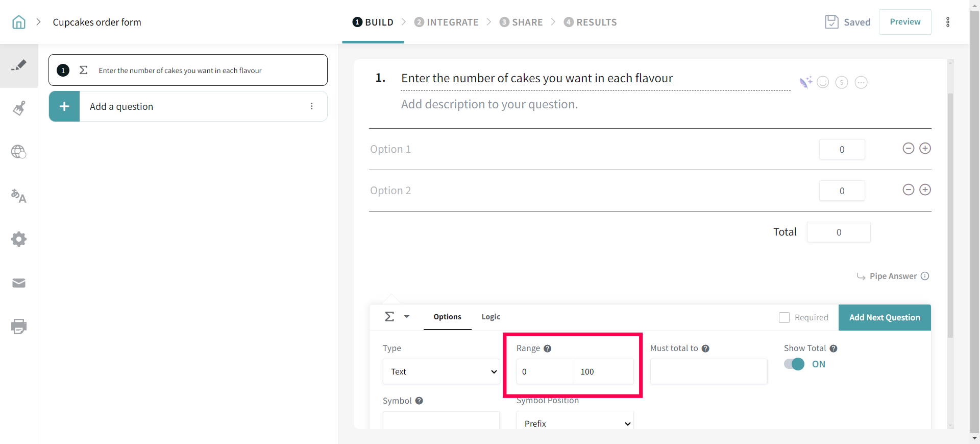
Task: Add an option after Option 2
Action: tap(925, 190)
